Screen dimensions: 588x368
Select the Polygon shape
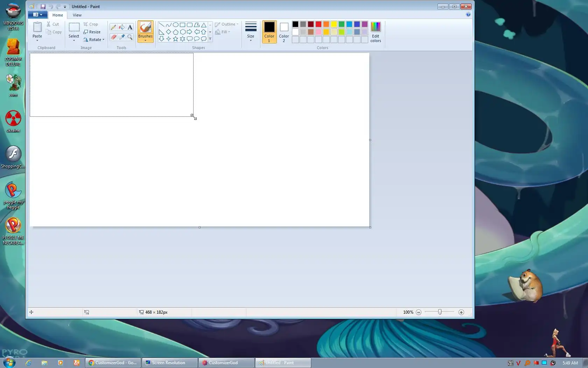[x=196, y=25]
